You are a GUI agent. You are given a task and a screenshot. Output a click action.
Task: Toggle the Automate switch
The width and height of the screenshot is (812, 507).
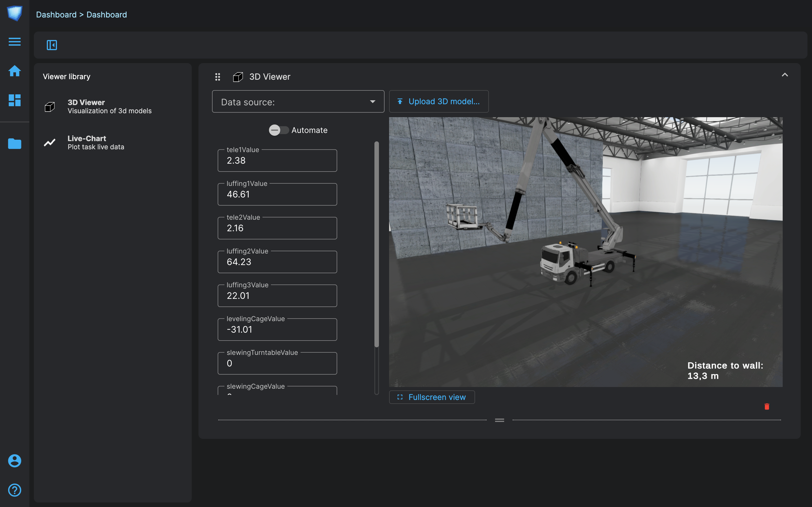279,130
